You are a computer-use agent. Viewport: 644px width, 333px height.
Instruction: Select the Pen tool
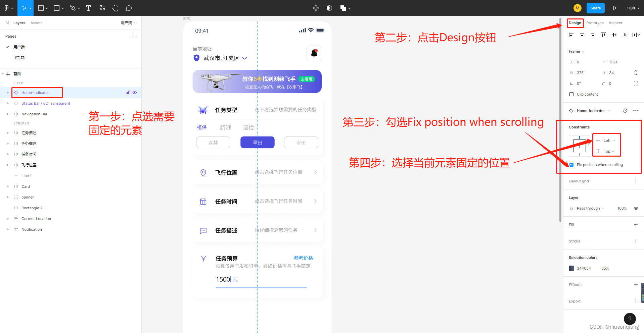73,8
